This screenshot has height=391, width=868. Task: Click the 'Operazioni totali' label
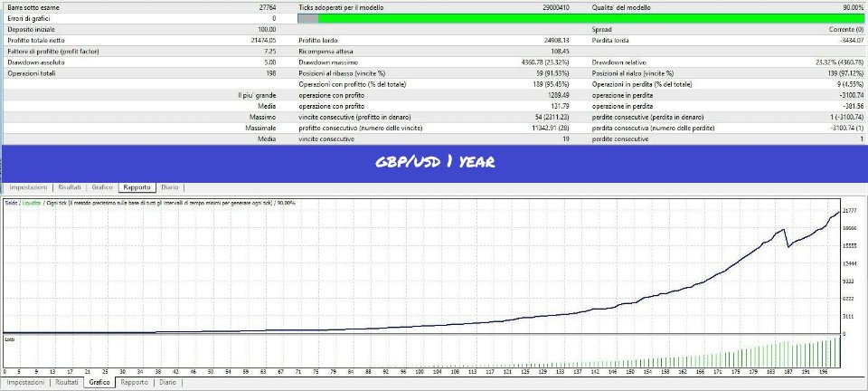pos(32,73)
